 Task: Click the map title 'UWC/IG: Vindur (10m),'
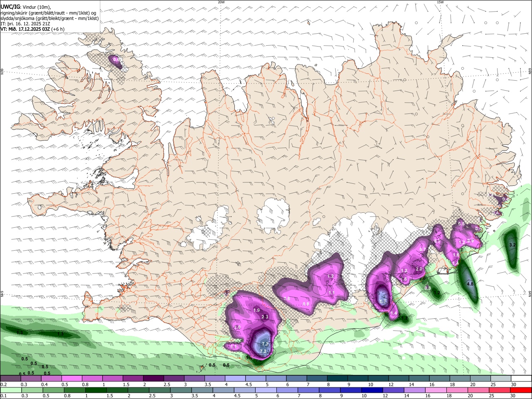(26, 7)
